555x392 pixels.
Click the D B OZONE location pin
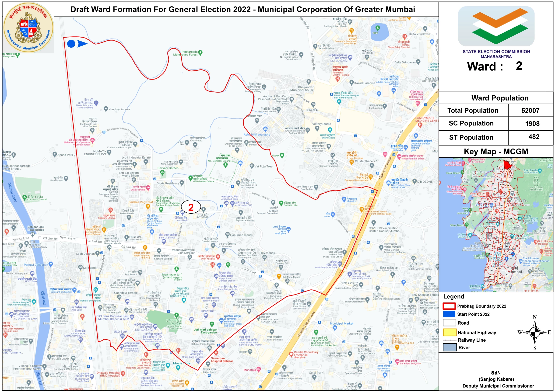[x=414, y=181]
